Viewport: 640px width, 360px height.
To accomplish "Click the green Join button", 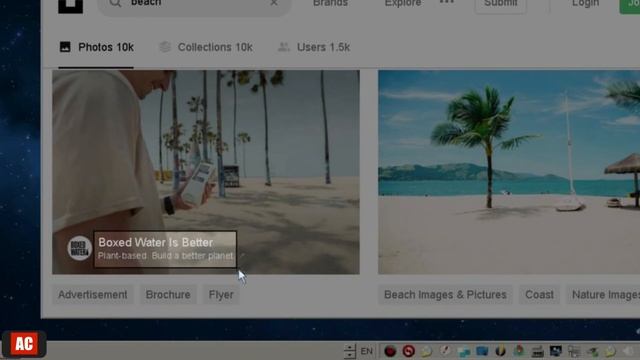I will point(630,5).
